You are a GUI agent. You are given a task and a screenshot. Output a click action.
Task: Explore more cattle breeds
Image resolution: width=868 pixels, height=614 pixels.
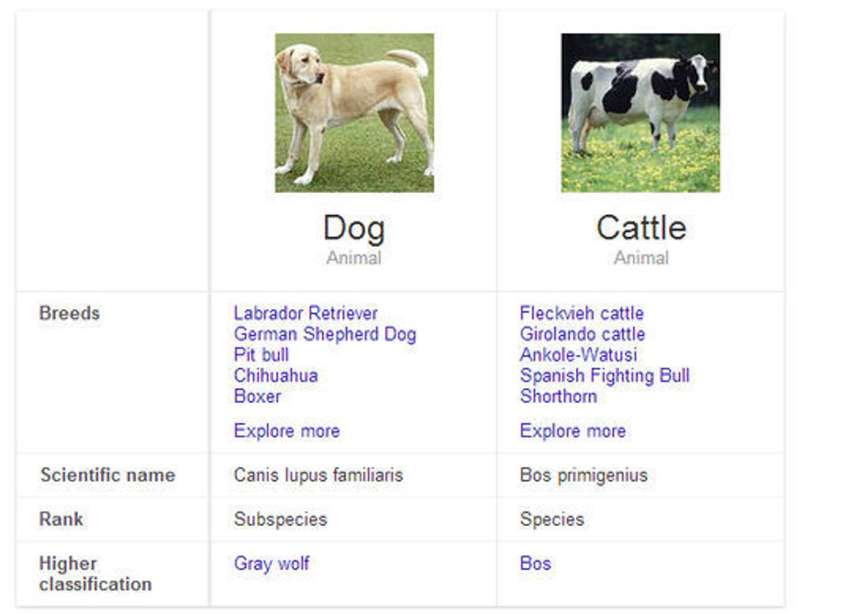point(573,431)
